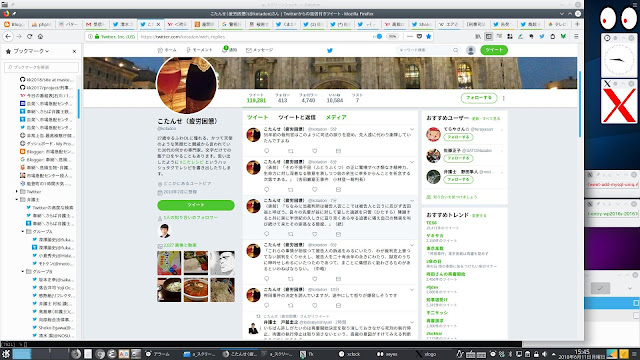Click the ramen bowl photo thumbnail
Viewport: 640px width, 360px height.
coord(196,290)
